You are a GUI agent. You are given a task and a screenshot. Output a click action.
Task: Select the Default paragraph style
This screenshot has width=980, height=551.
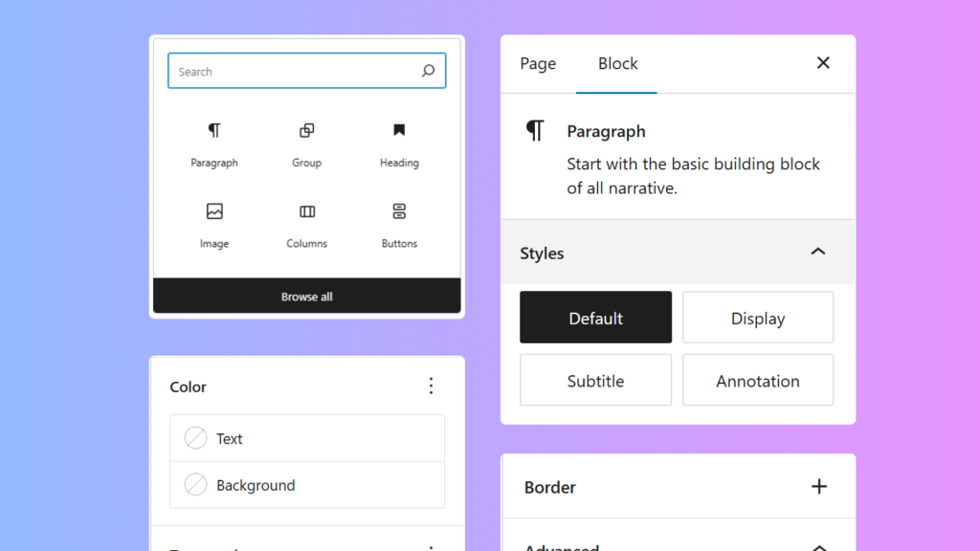[595, 318]
